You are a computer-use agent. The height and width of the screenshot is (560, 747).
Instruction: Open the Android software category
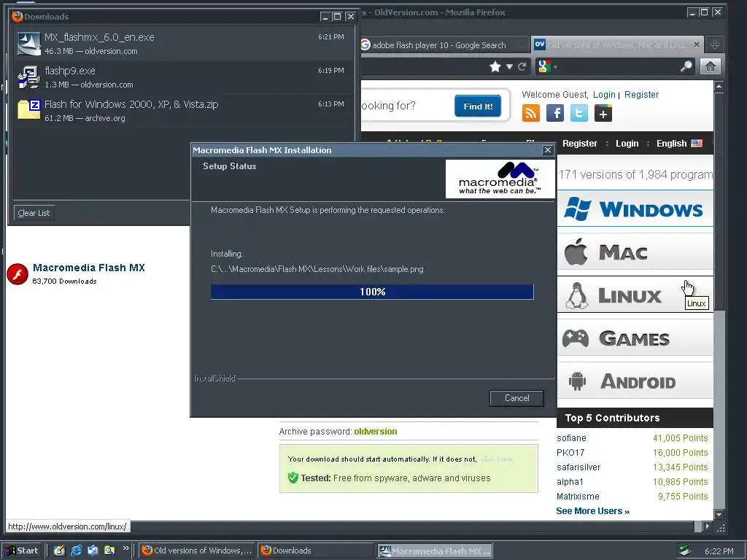[x=635, y=381]
